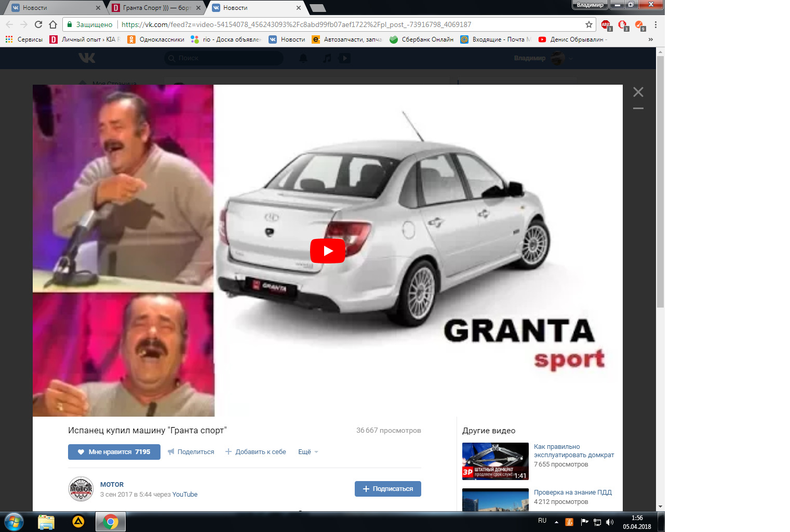Click the VK logo
Image resolution: width=790 pixels, height=532 pixels.
pyautogui.click(x=87, y=58)
